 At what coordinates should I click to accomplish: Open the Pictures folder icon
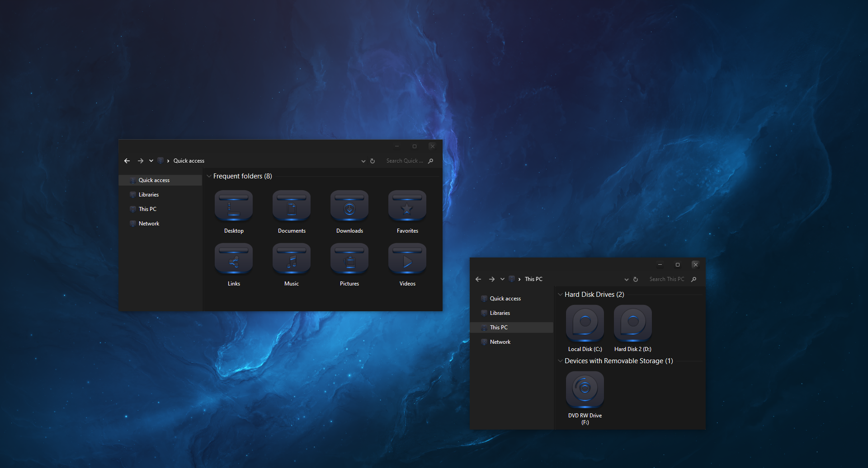349,258
